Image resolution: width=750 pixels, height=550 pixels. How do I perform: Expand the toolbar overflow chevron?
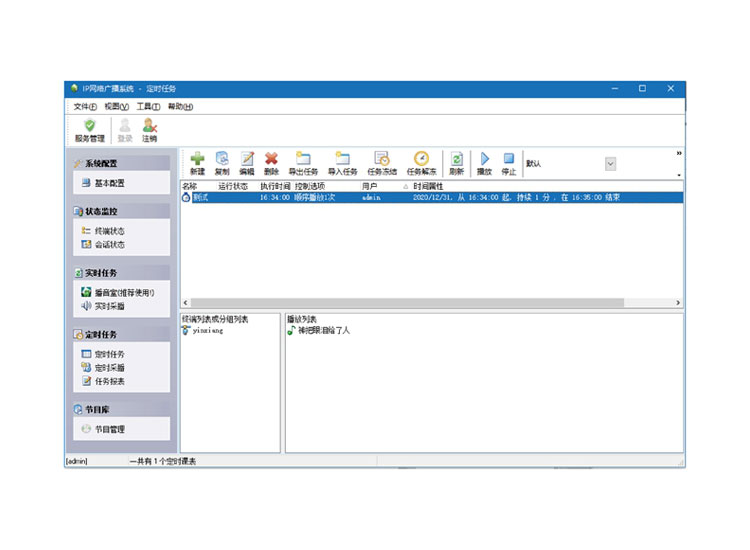pyautogui.click(x=679, y=154)
